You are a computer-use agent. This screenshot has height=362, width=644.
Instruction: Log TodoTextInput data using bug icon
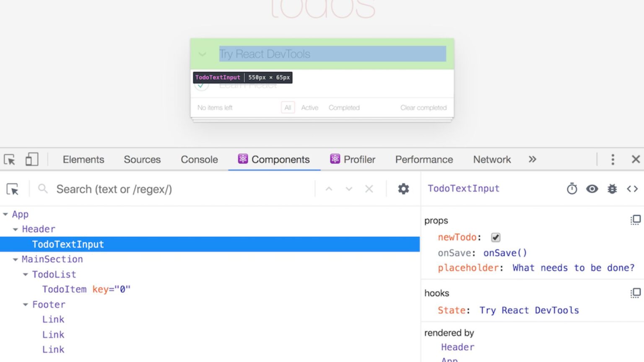point(612,189)
